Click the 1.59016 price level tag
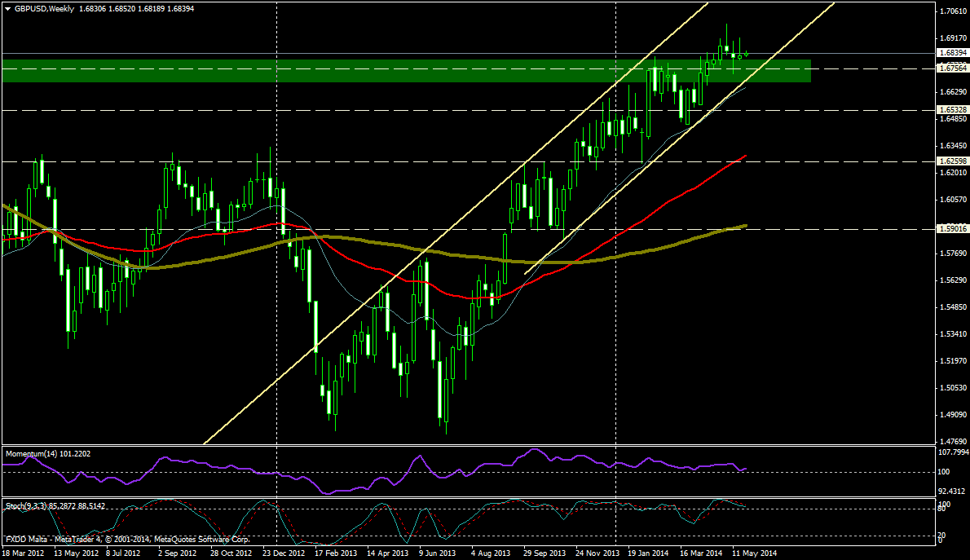Image resolution: width=970 pixels, height=560 pixels. pyautogui.click(x=952, y=229)
